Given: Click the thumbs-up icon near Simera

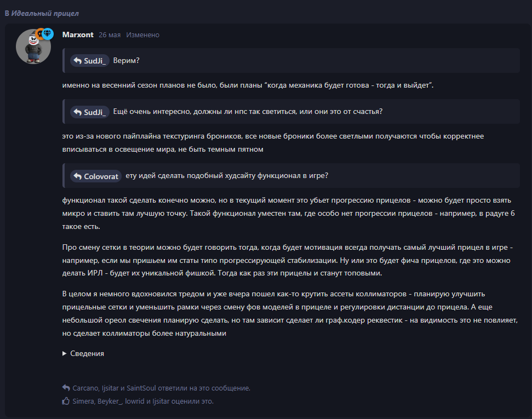Looking at the screenshot, I should tap(66, 401).
